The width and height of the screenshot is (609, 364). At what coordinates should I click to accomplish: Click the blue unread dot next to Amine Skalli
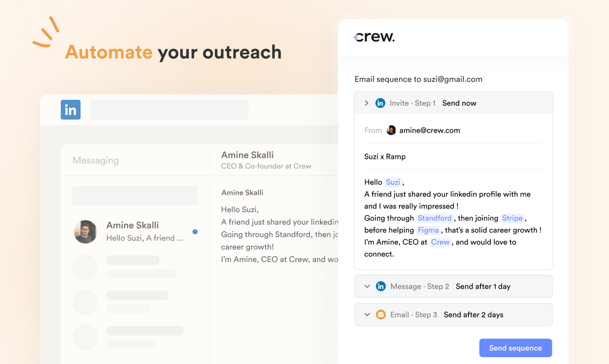(x=195, y=232)
